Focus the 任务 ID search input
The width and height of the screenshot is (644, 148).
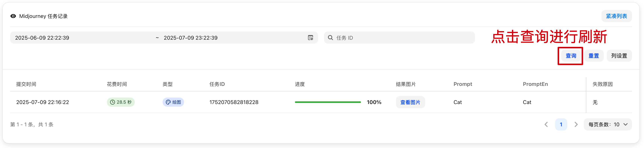pos(403,38)
